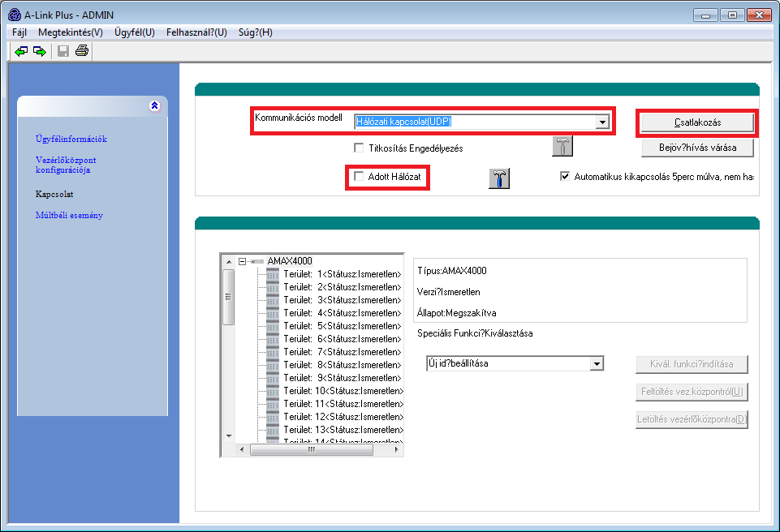Click the tree vertical scrollbar thumb
The image size is (780, 532).
coord(228,298)
